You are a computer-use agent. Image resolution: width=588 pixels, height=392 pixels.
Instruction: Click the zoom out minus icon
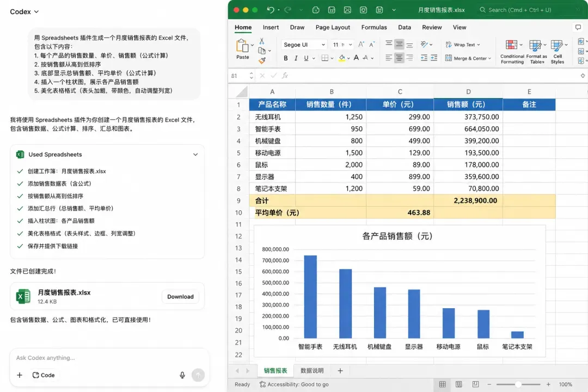click(x=489, y=384)
